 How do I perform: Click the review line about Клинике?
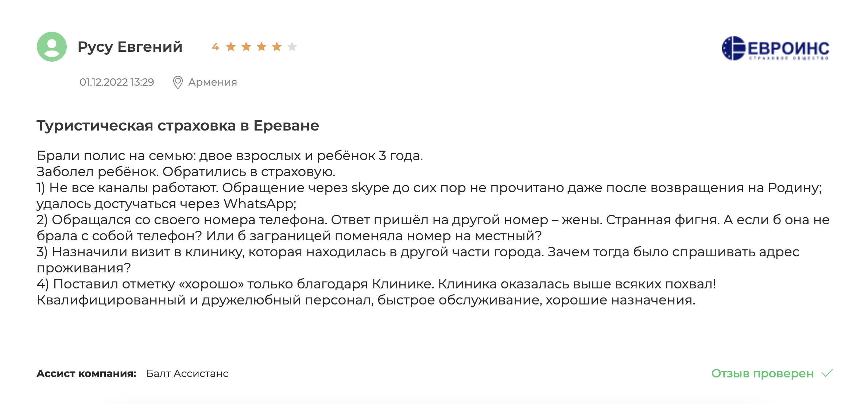pos(376,284)
